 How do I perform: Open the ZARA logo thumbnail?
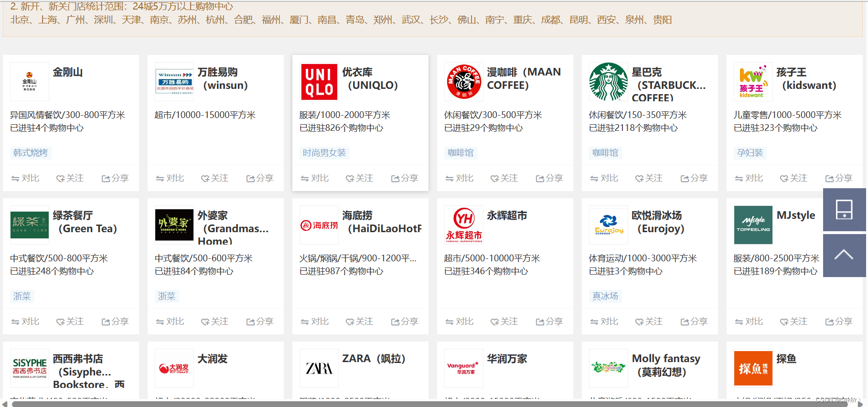pyautogui.click(x=319, y=368)
